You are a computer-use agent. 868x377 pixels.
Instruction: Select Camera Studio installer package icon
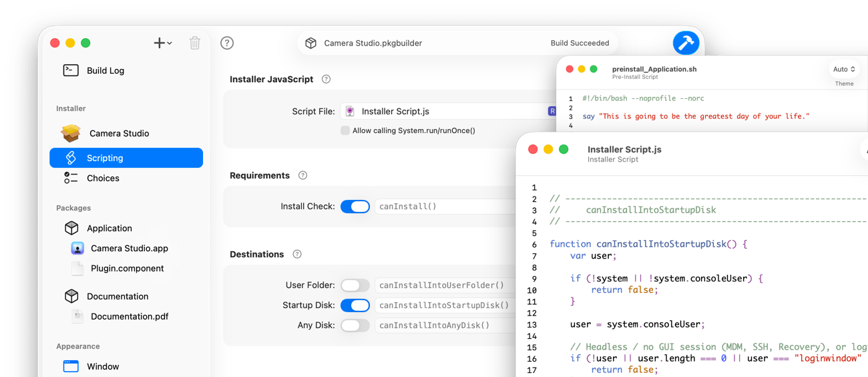(71, 133)
